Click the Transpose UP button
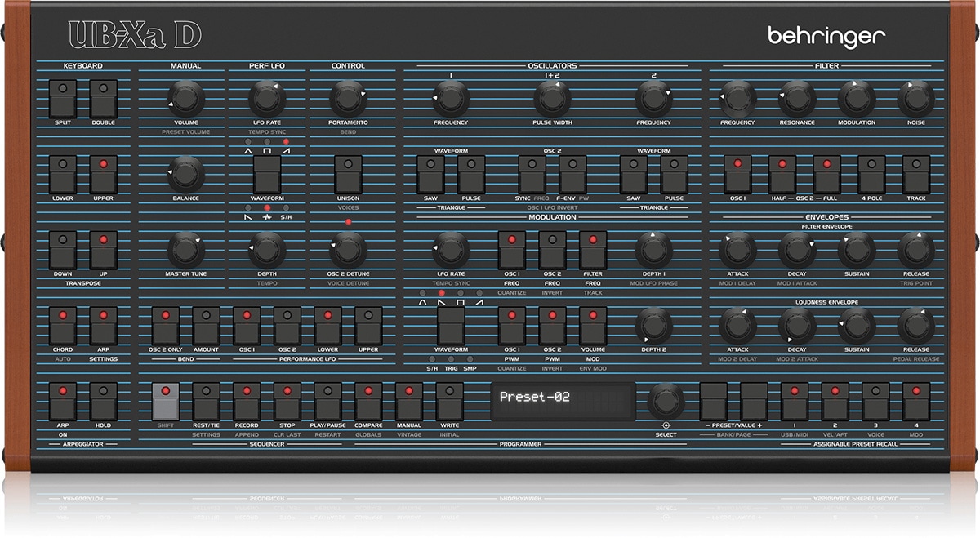This screenshot has height=538, width=980. click(x=104, y=250)
